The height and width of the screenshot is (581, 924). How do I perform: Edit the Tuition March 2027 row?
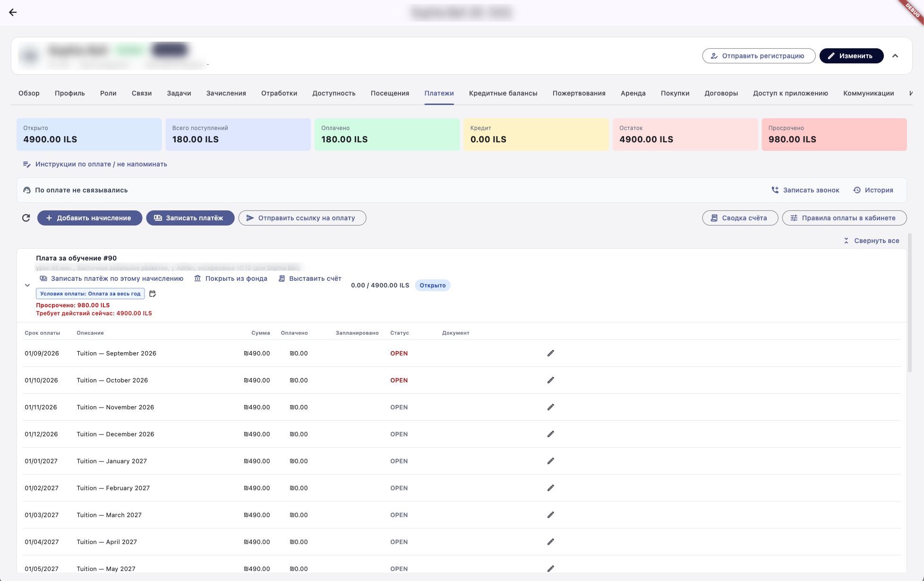pos(550,515)
